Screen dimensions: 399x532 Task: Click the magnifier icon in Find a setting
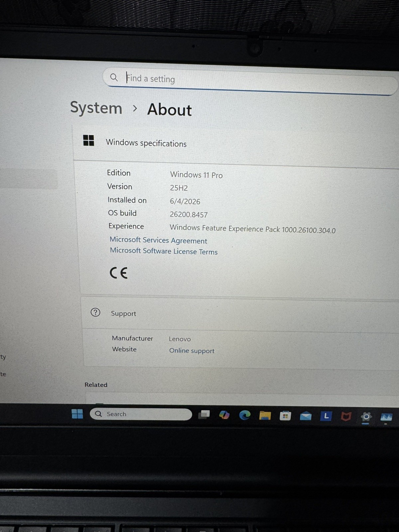(114, 77)
